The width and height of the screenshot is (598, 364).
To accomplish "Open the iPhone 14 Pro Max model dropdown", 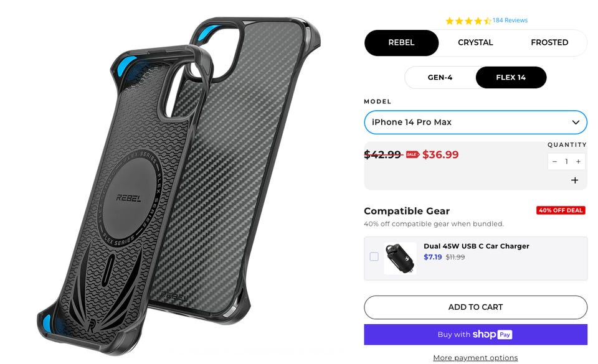I will coord(475,122).
